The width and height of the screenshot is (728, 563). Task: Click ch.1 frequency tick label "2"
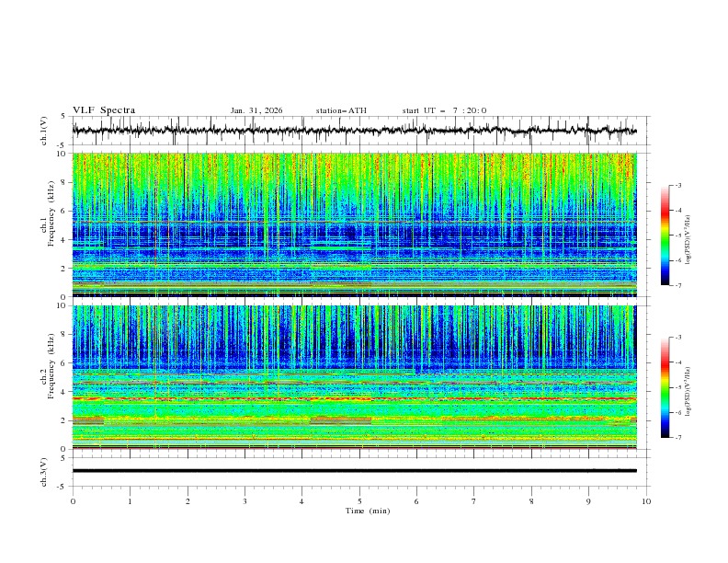click(x=64, y=269)
